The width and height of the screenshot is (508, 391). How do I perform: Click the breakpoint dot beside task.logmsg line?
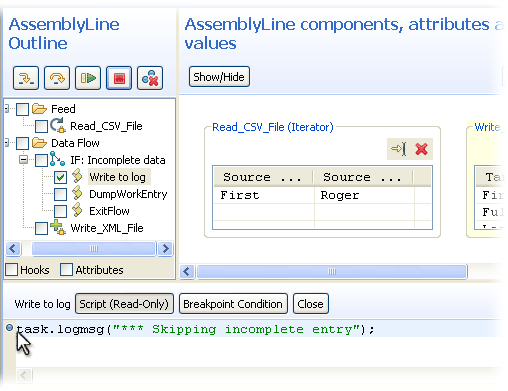point(9,328)
